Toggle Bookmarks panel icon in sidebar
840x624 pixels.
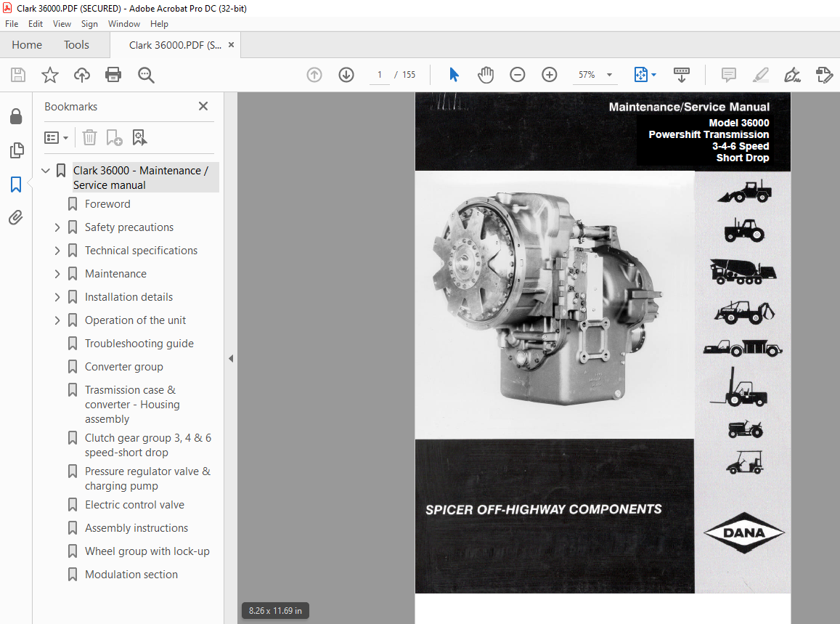click(x=16, y=185)
